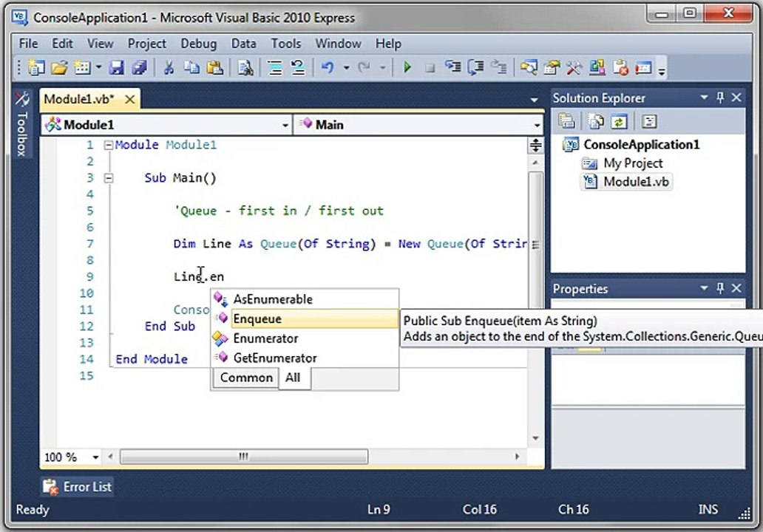Open the Window menu
This screenshot has height=532, width=763.
tap(338, 44)
